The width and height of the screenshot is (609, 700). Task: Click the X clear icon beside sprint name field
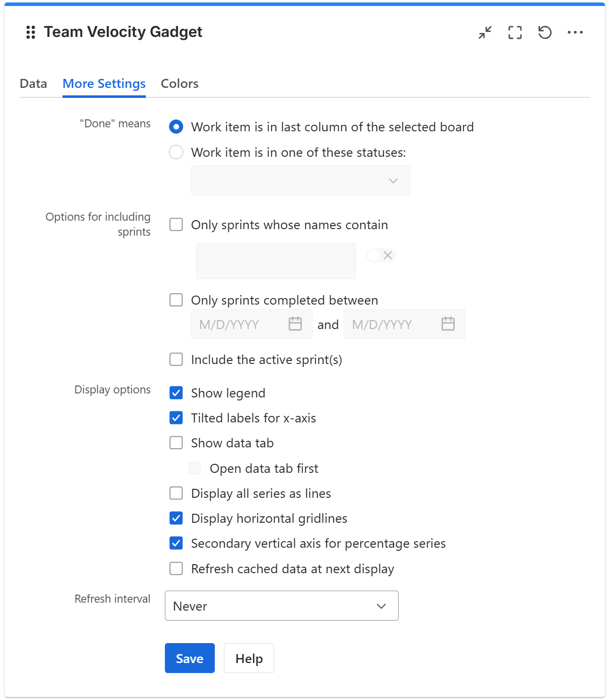tap(388, 255)
